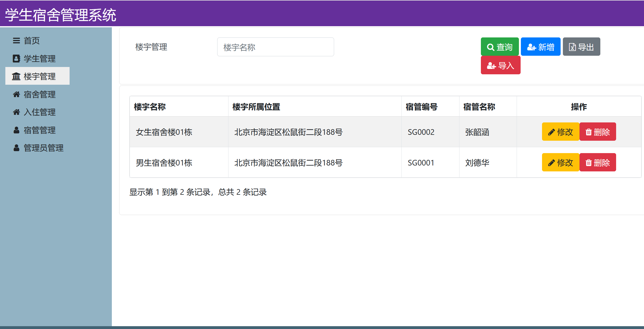Click the 导出 export button
Screen dimensions: 644x329
[581, 47]
